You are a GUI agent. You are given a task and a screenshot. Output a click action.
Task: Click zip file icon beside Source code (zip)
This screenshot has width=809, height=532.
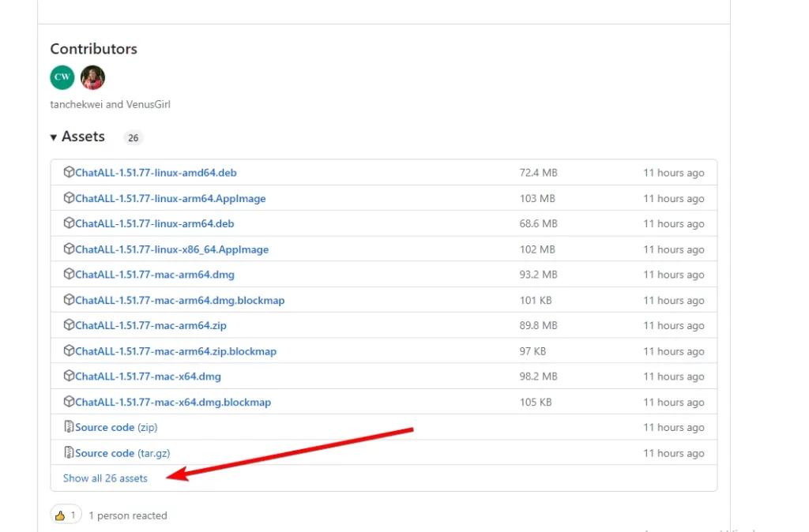(x=69, y=426)
